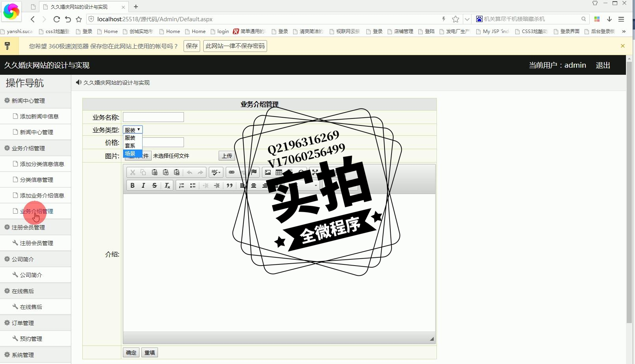This screenshot has height=364, width=635.
Task: Increase the indent in the editor
Action: click(217, 186)
